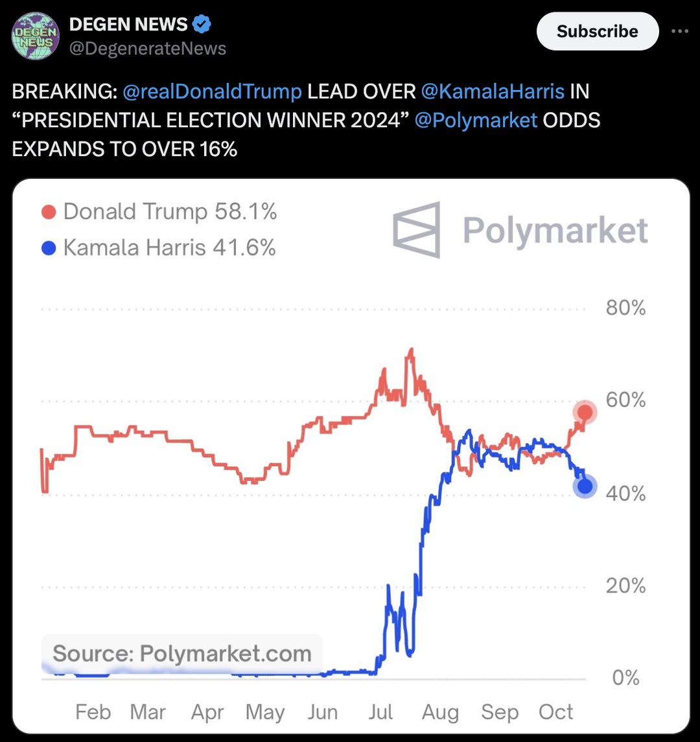Open the DEGEN NEWS profile avatar
Viewport: 700px width, 742px height.
[x=35, y=36]
